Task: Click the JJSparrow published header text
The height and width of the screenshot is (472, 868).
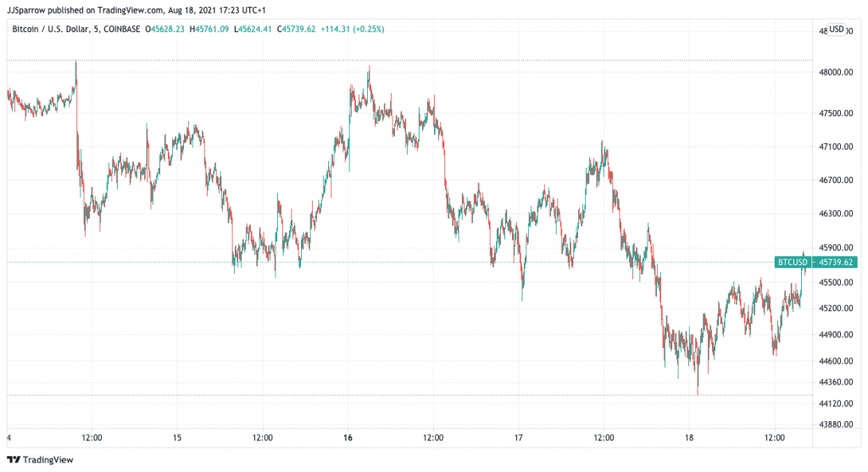Action: (119, 10)
